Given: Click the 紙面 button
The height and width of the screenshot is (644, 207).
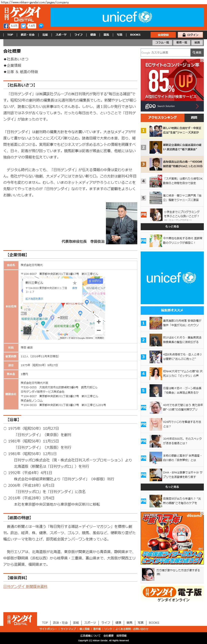Looking at the screenshot, I should tap(197, 43).
